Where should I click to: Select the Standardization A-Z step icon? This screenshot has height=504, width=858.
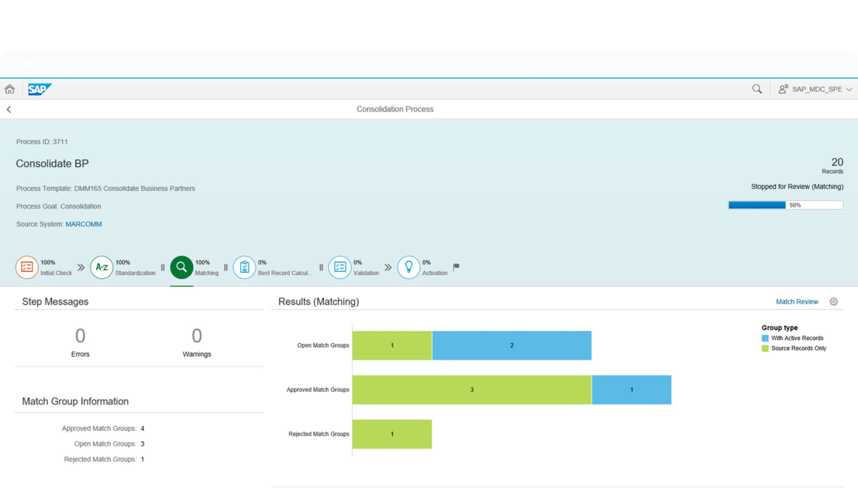101,267
